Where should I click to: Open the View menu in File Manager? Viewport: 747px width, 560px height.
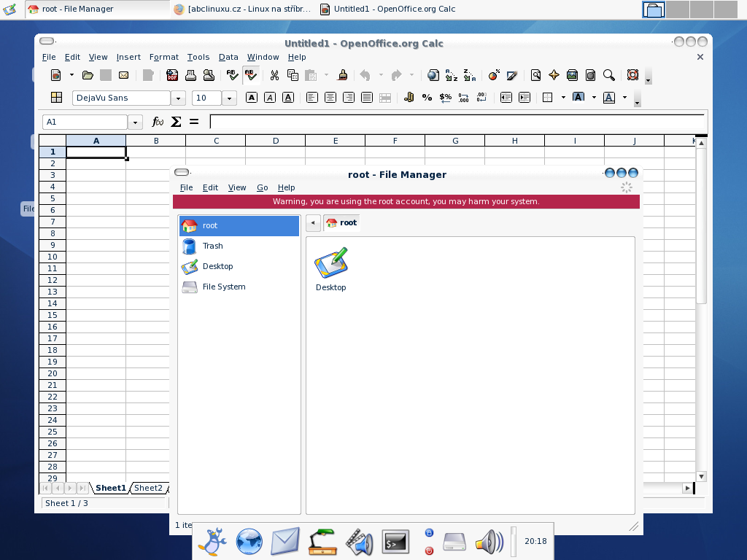[x=237, y=187]
